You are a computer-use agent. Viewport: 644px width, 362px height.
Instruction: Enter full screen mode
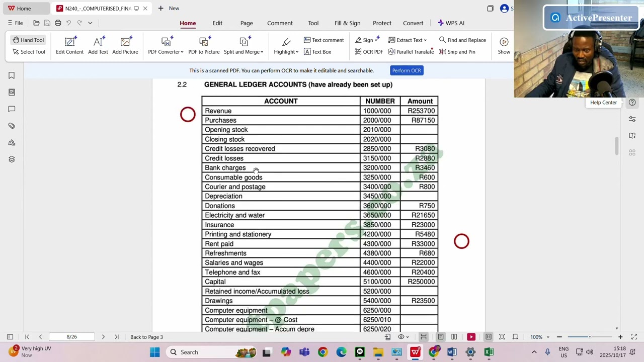coord(634,337)
